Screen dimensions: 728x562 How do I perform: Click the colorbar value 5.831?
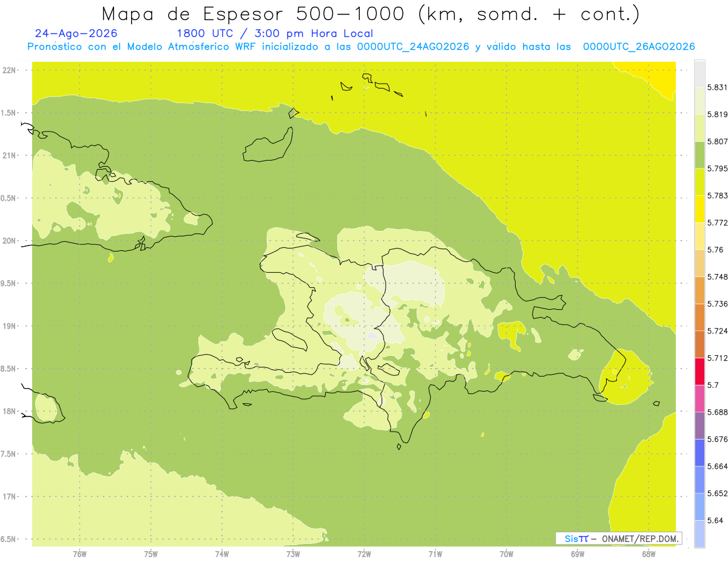(x=717, y=87)
